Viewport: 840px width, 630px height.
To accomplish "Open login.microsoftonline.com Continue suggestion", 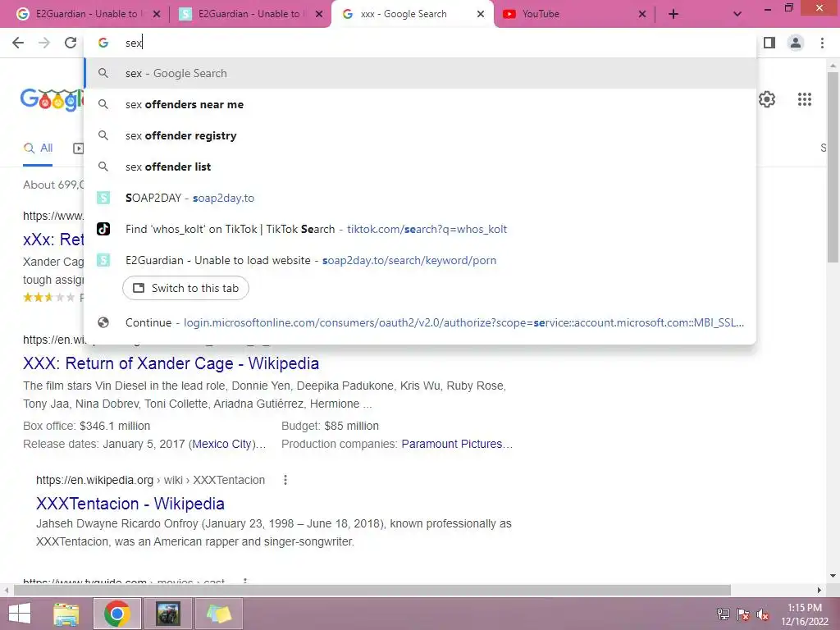I will [x=421, y=322].
